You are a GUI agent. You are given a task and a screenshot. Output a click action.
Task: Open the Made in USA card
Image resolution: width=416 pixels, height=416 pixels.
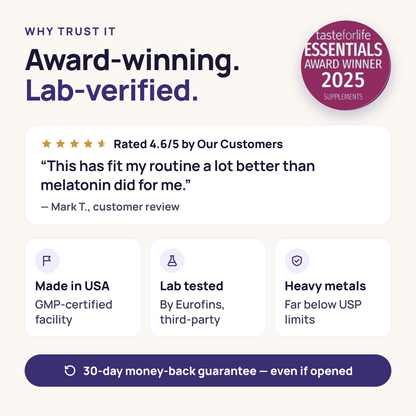coord(83,287)
